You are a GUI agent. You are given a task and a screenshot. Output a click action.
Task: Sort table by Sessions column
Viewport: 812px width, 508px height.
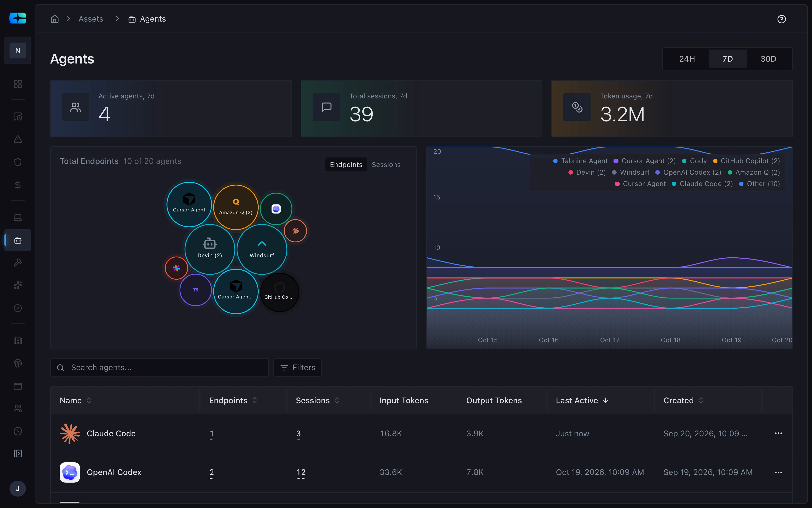tap(317, 400)
